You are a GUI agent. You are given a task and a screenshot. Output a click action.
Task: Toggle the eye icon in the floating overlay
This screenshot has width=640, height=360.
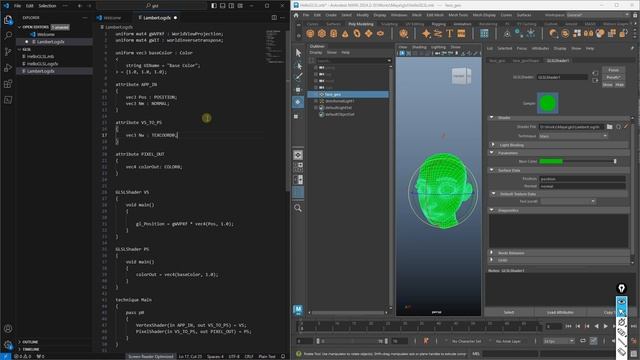pos(621,302)
